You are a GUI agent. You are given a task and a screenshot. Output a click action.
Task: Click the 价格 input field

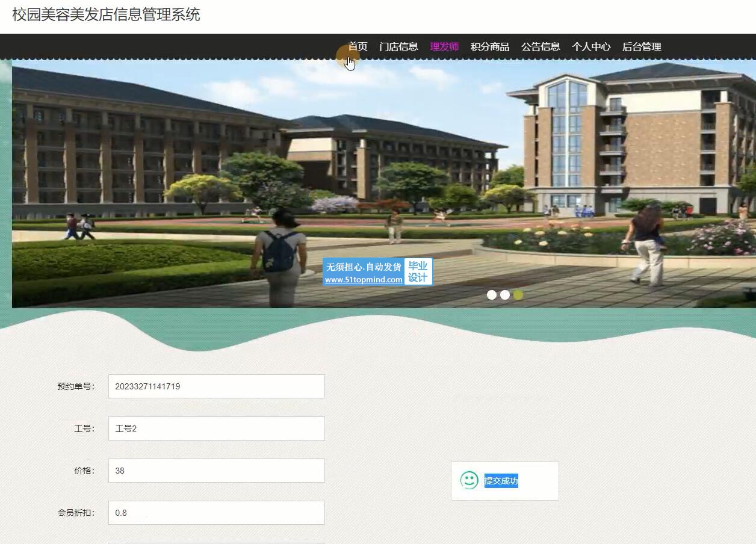coord(217,471)
